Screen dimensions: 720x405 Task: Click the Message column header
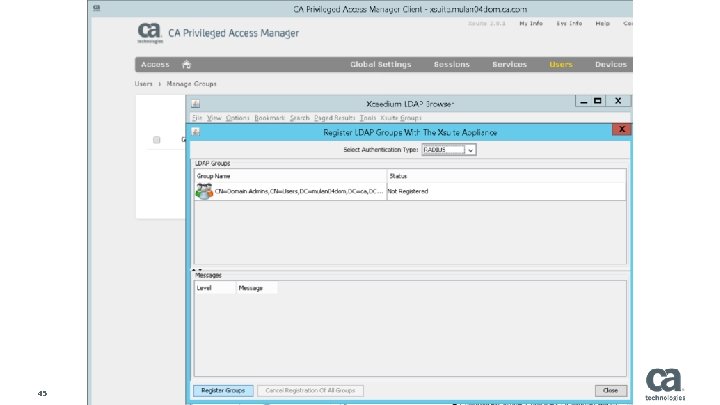coord(257,288)
